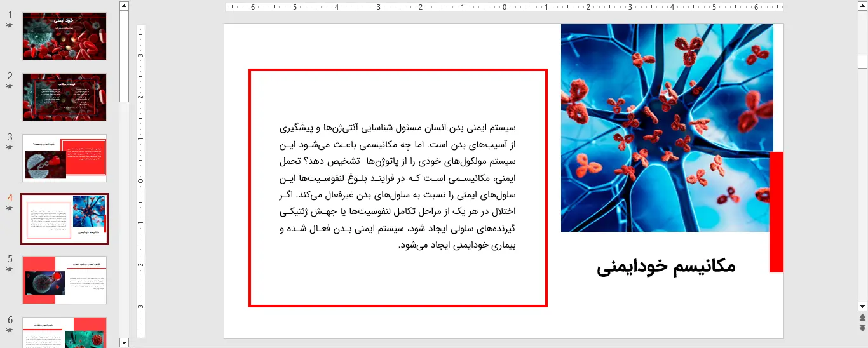Viewport: 868px width, 348px height.
Task: Select slide 2 thumbnail in the pane
Action: click(64, 97)
